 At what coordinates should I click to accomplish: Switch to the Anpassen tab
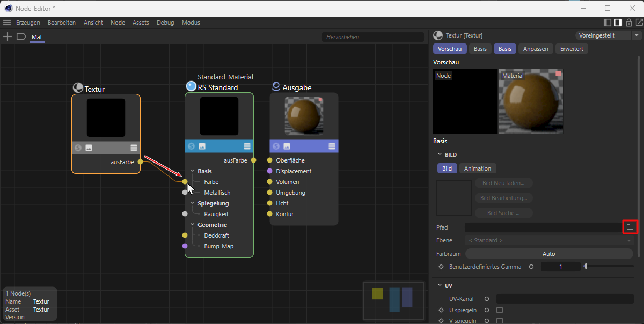[536, 49]
